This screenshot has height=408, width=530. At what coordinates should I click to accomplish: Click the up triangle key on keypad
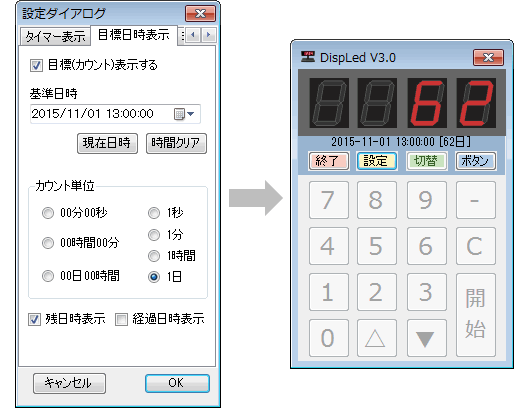[377, 338]
